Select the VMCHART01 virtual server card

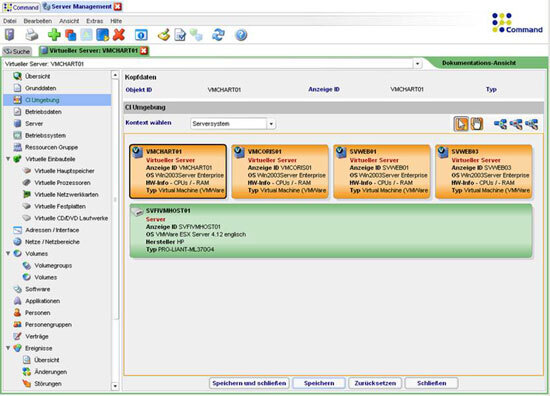point(178,171)
